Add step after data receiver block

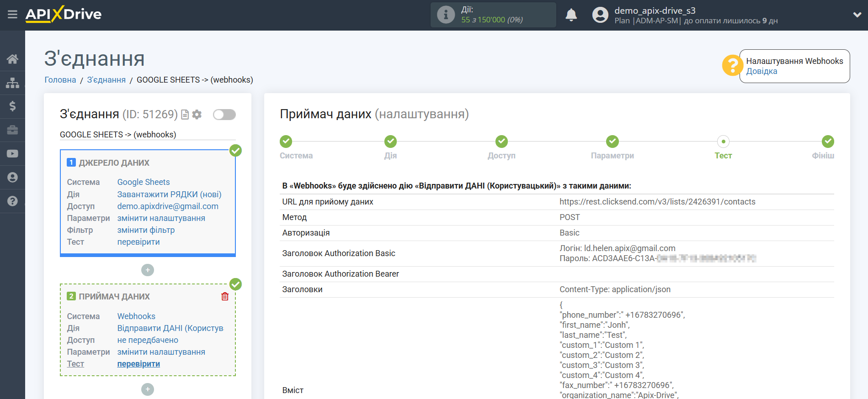pos(148,389)
